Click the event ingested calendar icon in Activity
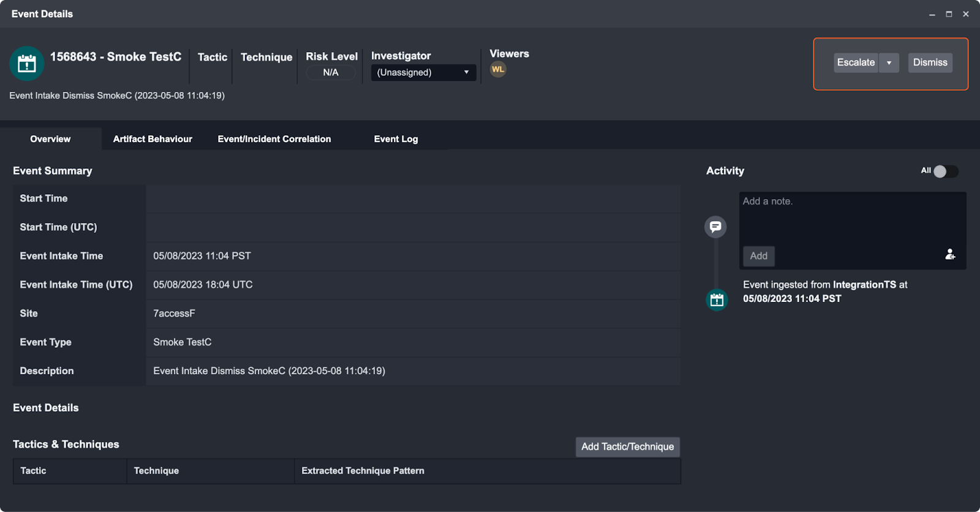The width and height of the screenshot is (980, 512). [717, 300]
